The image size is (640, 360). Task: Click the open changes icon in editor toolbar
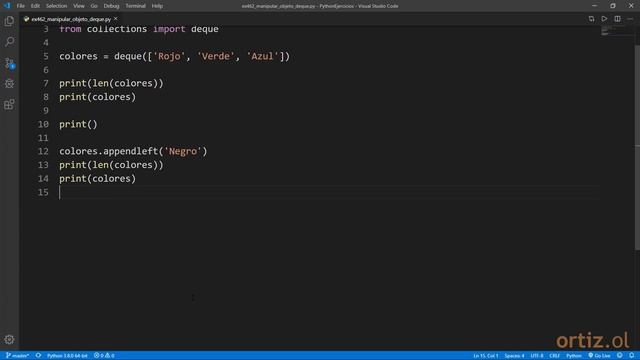coord(591,19)
